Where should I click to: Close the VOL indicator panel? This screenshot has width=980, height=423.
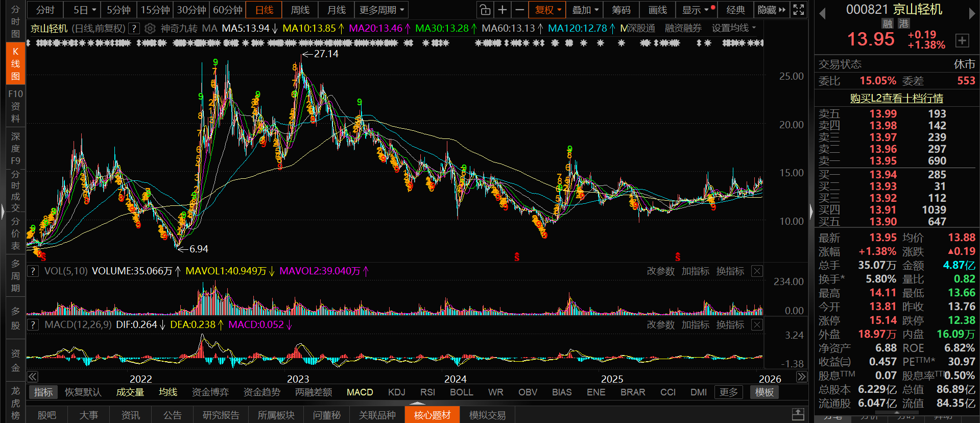(757, 271)
